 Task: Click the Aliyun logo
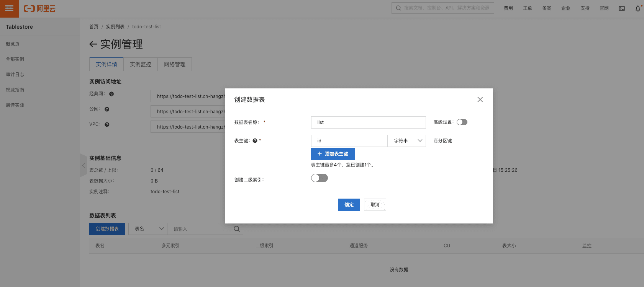click(39, 8)
